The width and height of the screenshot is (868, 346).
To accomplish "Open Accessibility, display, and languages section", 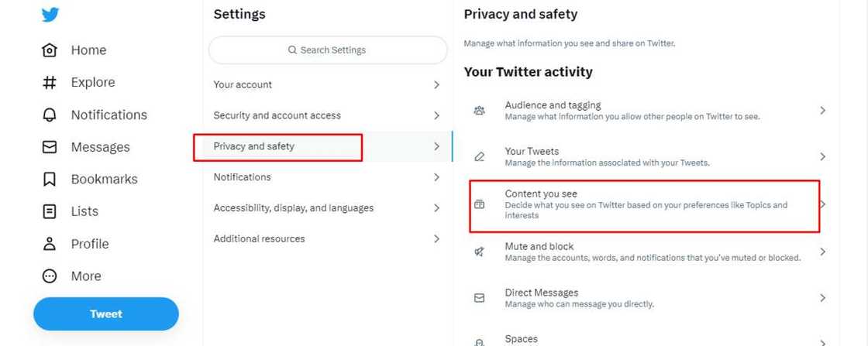I will click(294, 208).
